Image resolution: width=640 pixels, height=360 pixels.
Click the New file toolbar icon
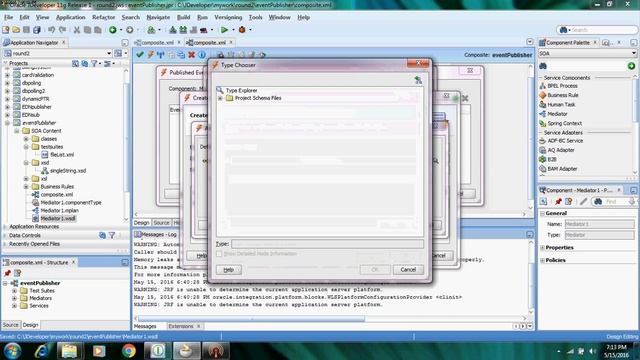click(6, 30)
